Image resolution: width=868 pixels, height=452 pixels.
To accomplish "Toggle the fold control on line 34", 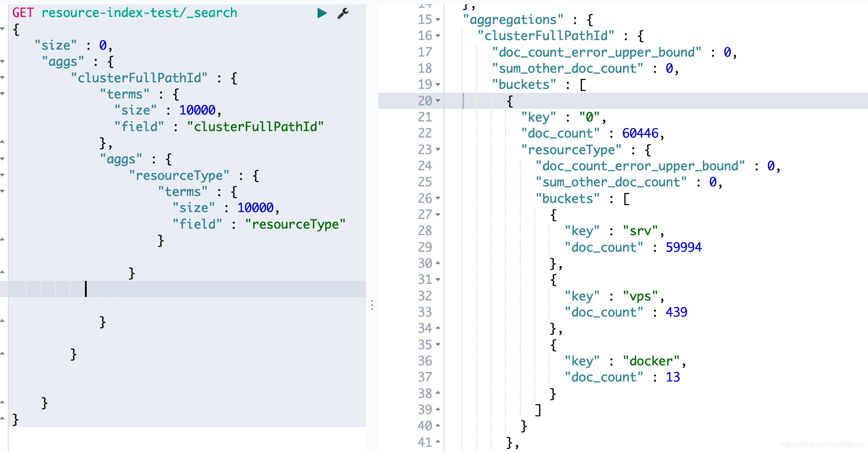I will click(438, 328).
